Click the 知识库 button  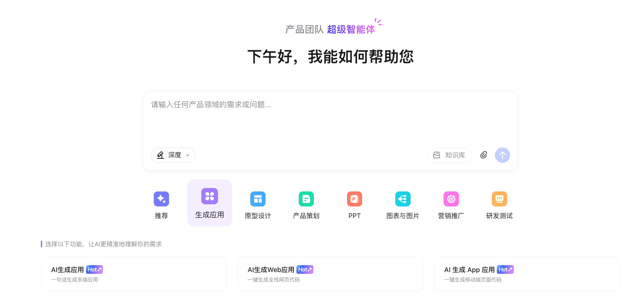coord(449,155)
